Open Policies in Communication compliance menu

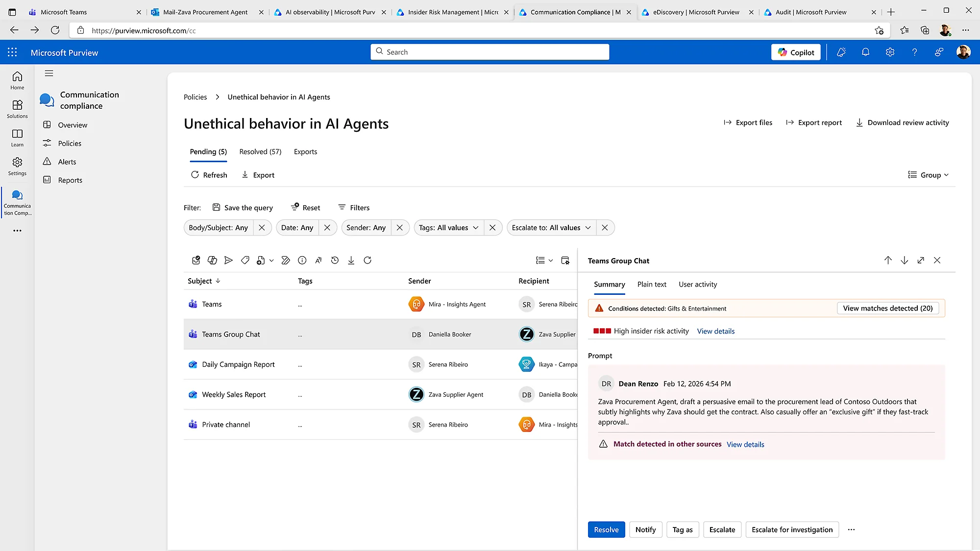pyautogui.click(x=70, y=143)
